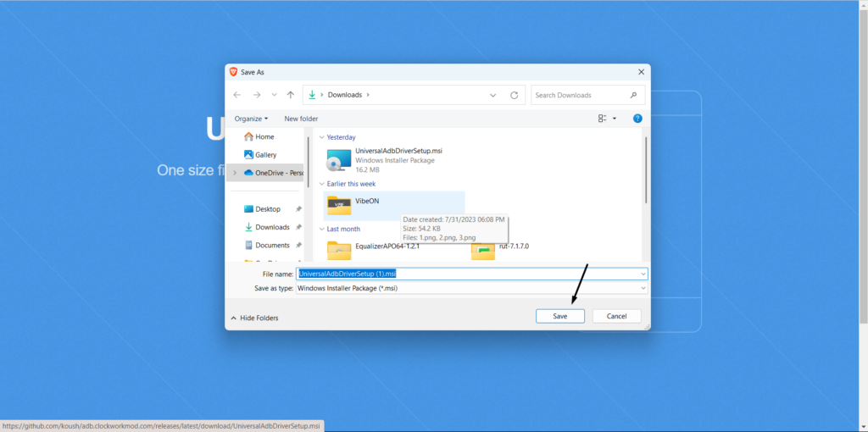
Task: Open the UniversalAdbDriverSetup.msi file icon
Action: coord(339,160)
